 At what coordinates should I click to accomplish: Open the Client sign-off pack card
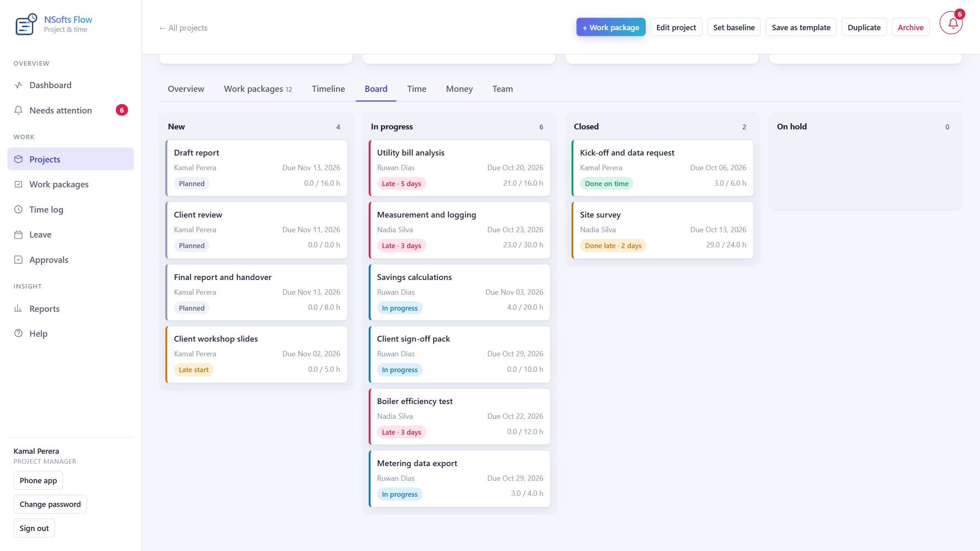[x=459, y=354]
